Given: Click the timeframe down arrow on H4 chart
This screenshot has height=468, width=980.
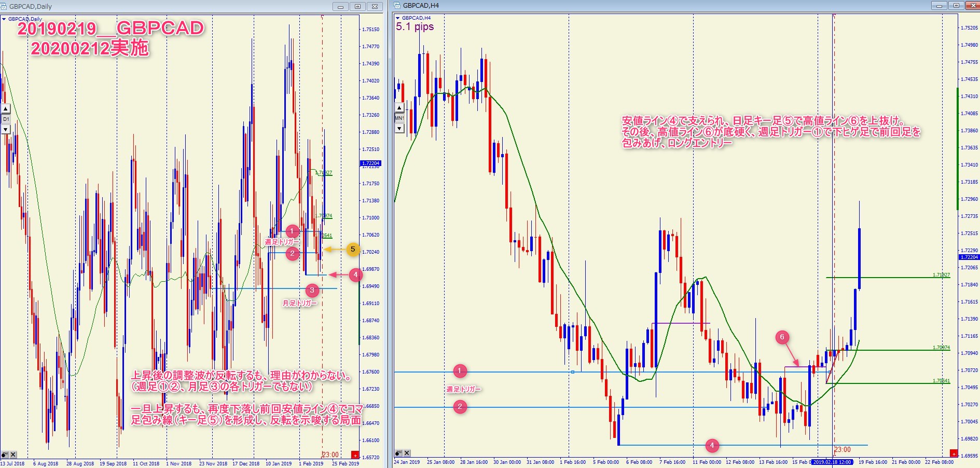Looking at the screenshot, I should click(x=399, y=128).
